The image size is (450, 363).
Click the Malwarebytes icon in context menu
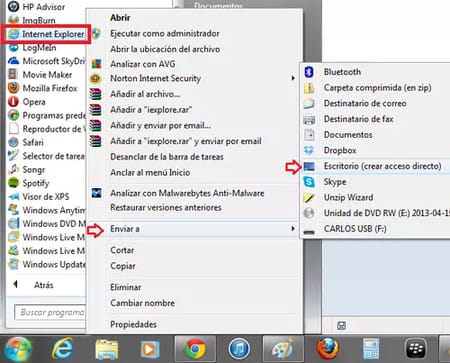click(x=97, y=193)
